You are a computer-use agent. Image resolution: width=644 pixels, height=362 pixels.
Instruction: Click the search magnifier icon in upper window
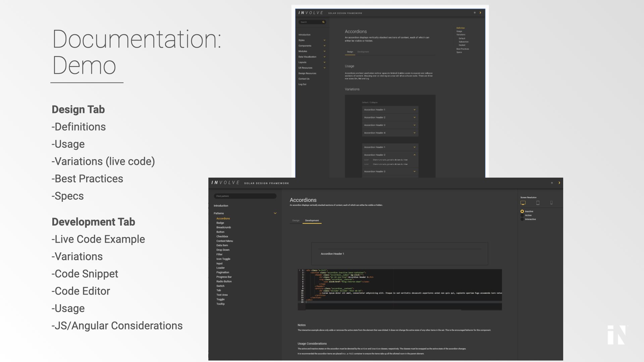pos(323,22)
